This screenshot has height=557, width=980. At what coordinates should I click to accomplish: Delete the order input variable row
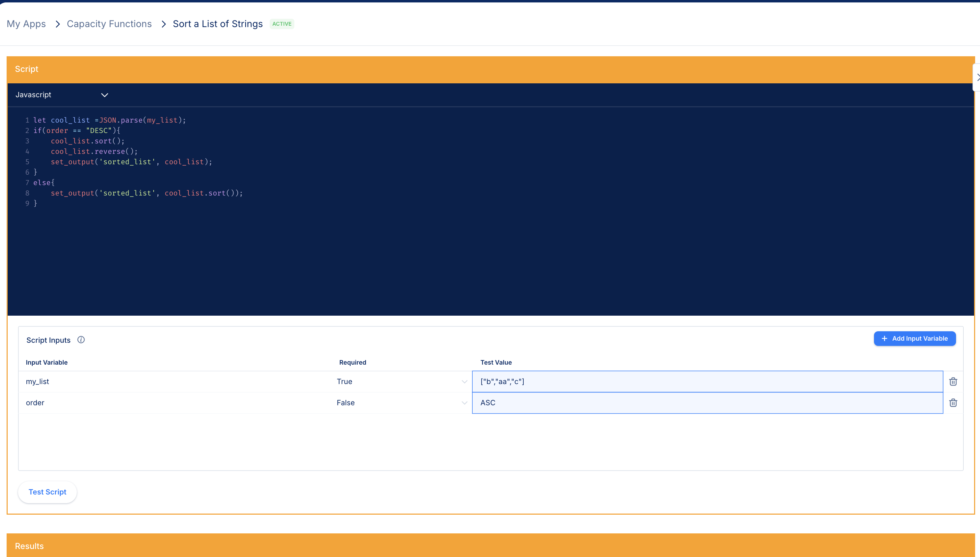pos(953,402)
